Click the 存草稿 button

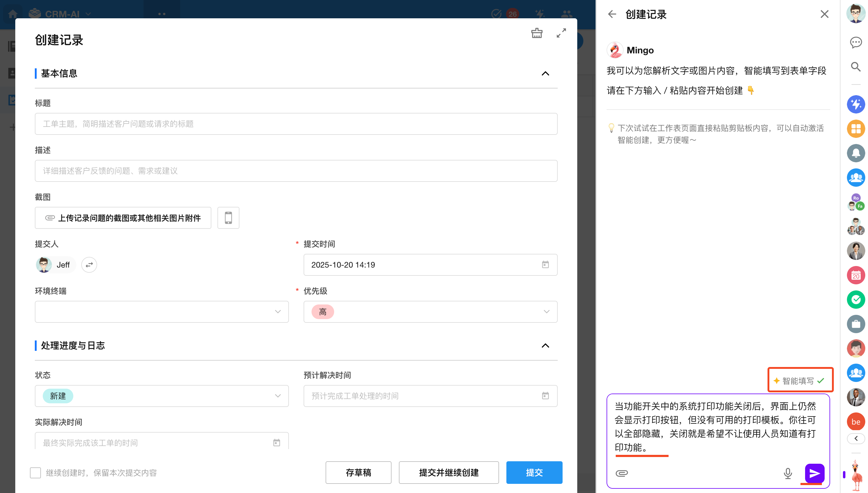358,473
